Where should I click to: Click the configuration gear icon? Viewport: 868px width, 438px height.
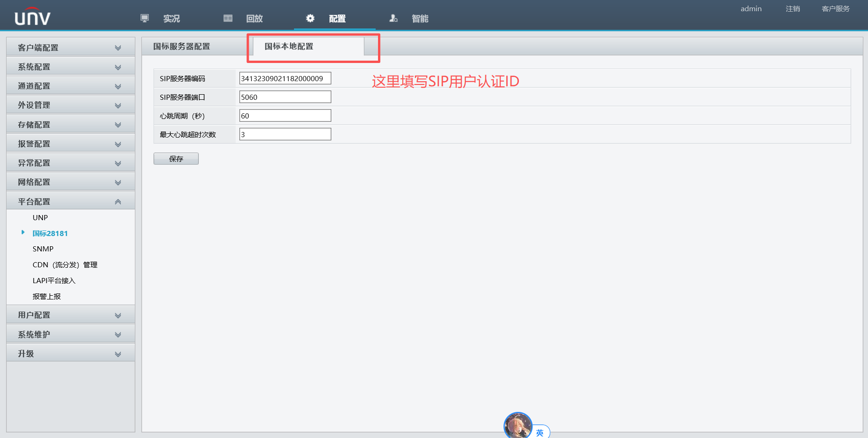click(310, 18)
